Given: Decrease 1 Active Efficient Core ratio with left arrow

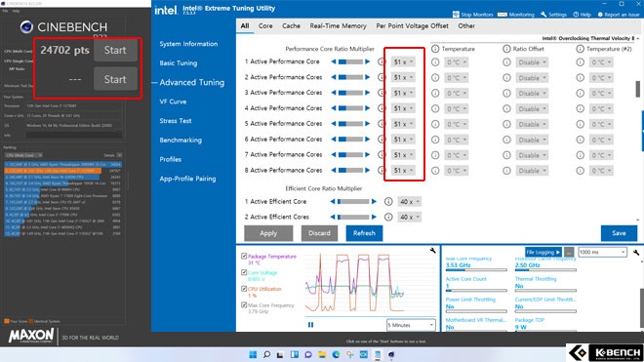Looking at the screenshot, I should coord(333,201).
